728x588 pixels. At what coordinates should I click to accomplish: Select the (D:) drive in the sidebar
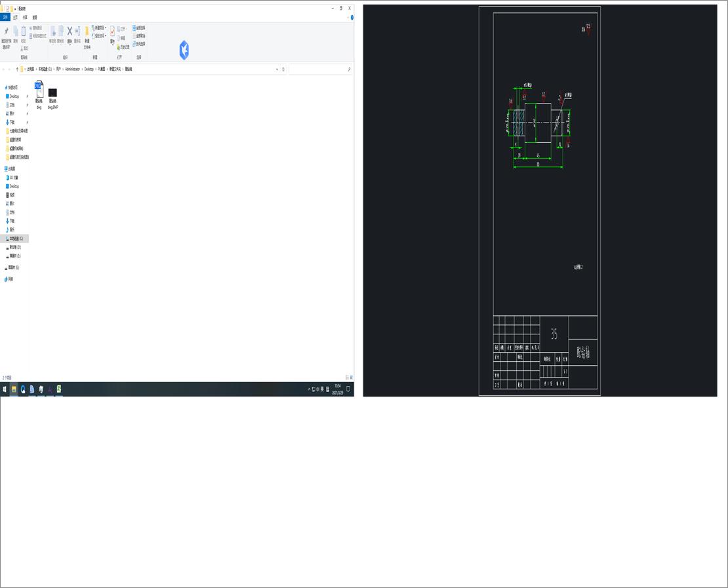pos(15,247)
